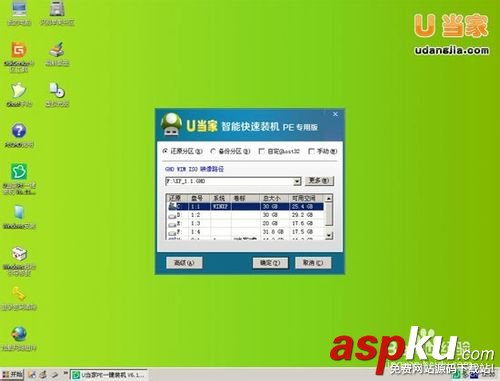The width and height of the screenshot is (500, 381).
Task: Click the 17.5 GB free space cell
Action: click(x=306, y=232)
